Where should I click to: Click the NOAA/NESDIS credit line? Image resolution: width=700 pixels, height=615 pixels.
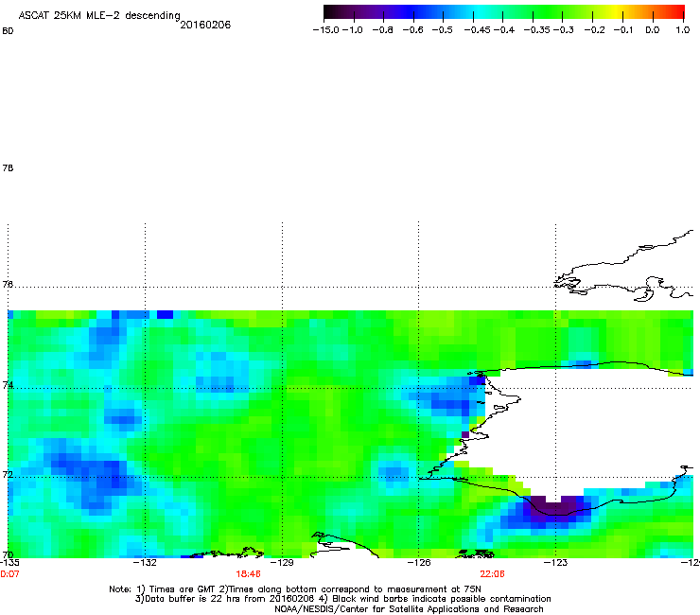(409, 609)
